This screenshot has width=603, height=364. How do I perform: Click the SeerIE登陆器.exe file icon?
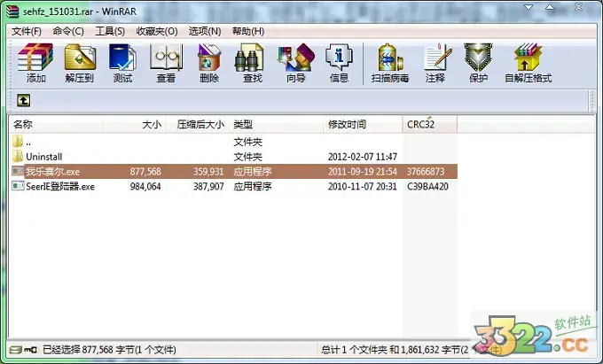point(18,186)
